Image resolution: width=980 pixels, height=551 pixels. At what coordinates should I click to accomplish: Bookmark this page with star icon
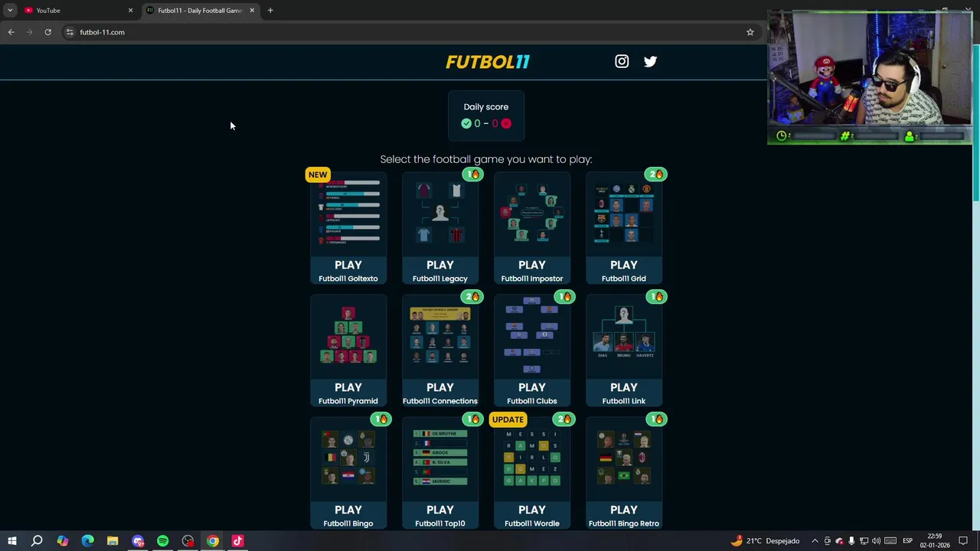(750, 32)
